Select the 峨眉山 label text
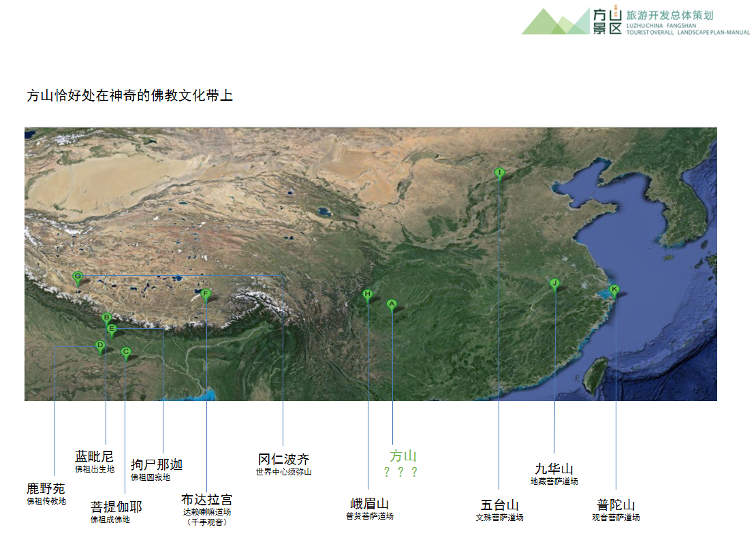Image resolution: width=756 pixels, height=540 pixels. click(369, 504)
